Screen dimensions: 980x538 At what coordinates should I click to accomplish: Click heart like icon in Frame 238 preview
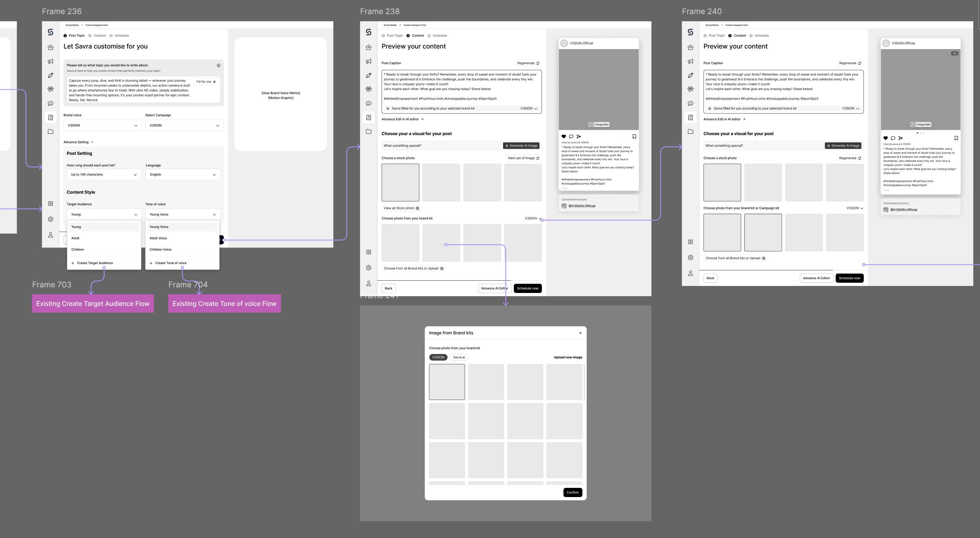[564, 137]
